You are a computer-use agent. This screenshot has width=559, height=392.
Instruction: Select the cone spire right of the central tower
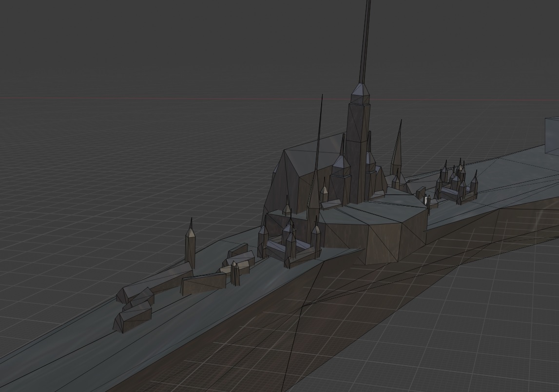pyautogui.click(x=398, y=151)
